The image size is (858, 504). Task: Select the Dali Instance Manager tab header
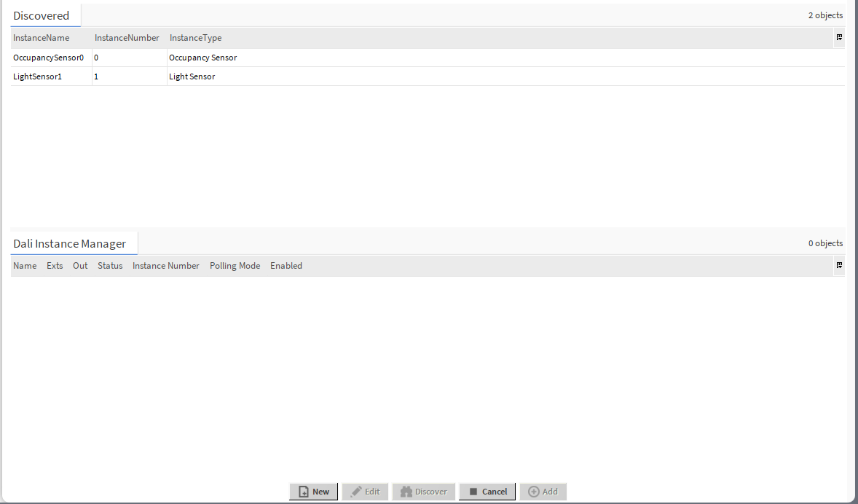point(74,243)
